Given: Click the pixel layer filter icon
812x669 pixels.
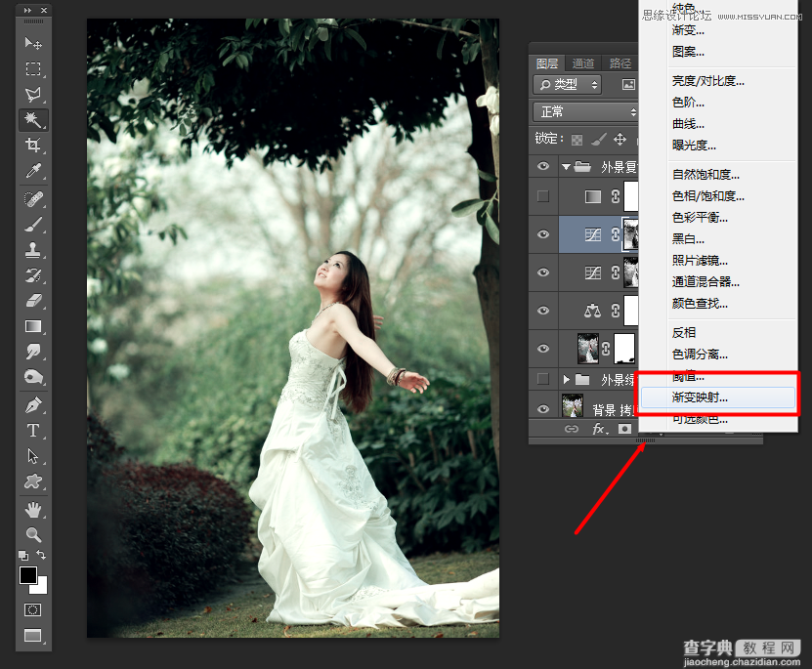Looking at the screenshot, I should pyautogui.click(x=628, y=84).
